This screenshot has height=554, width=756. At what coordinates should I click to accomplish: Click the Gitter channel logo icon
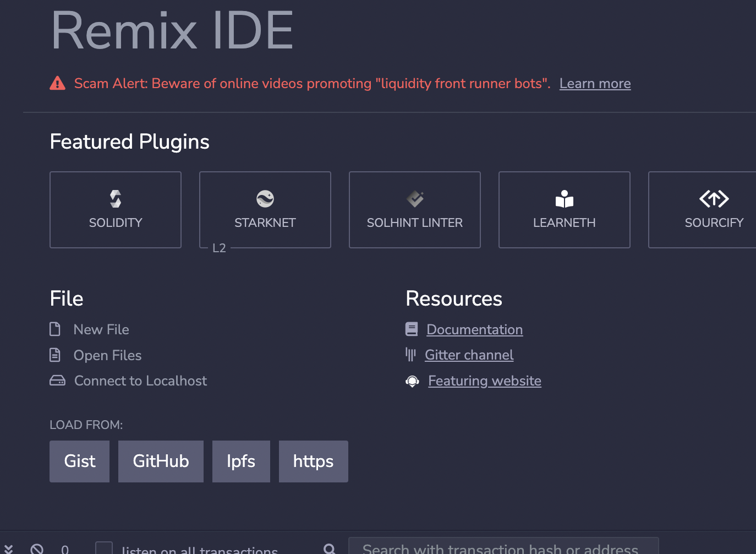tap(410, 355)
